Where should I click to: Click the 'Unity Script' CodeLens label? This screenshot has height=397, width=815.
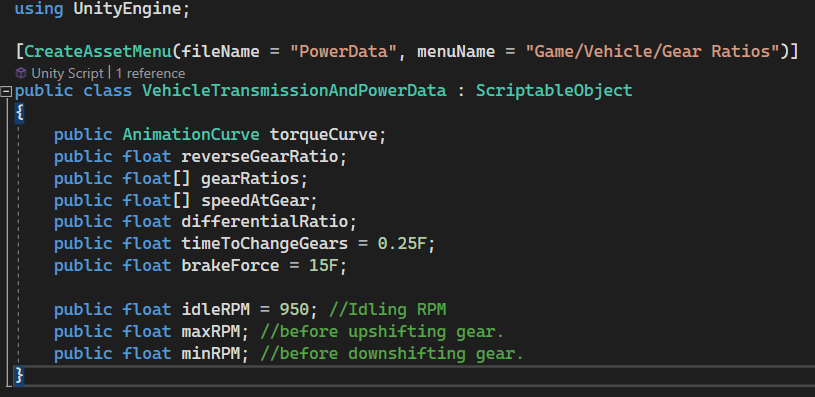tap(67, 73)
